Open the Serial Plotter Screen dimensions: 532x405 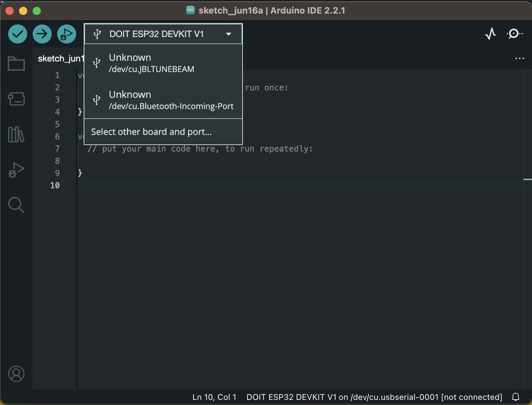click(490, 34)
